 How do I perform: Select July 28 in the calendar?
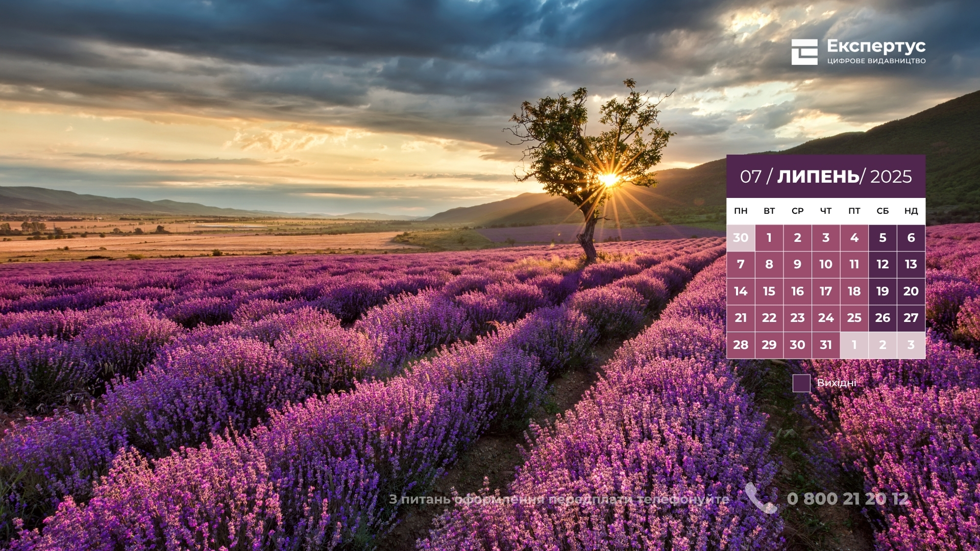point(741,345)
